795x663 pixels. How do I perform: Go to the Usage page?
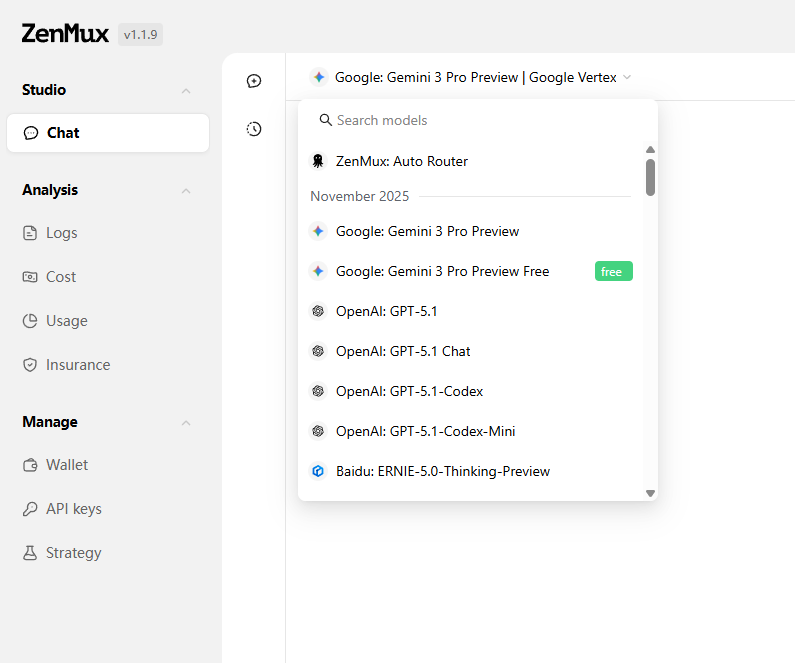[66, 321]
